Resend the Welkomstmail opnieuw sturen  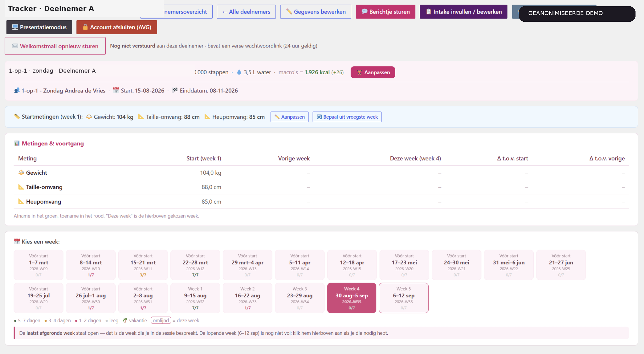point(55,46)
